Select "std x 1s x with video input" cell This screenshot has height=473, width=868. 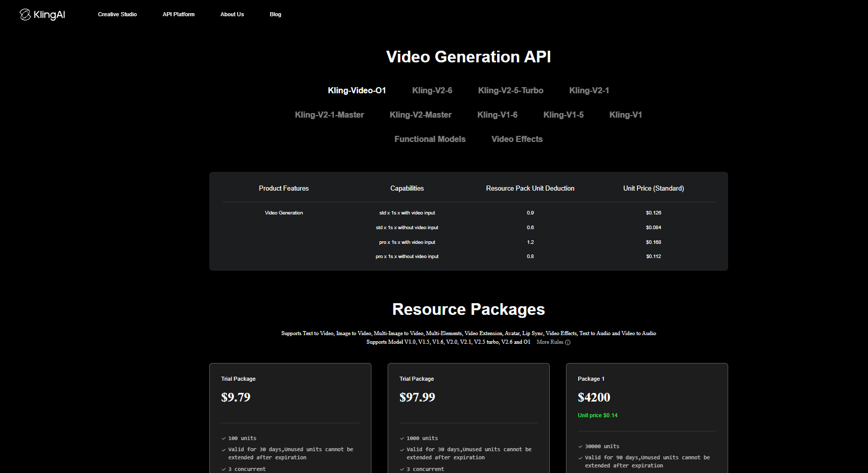407,213
